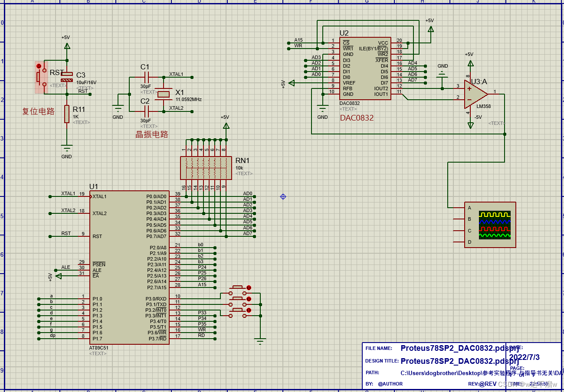Select crystal X1 symbol
Viewport: 564px width, 392px height.
(x=164, y=95)
